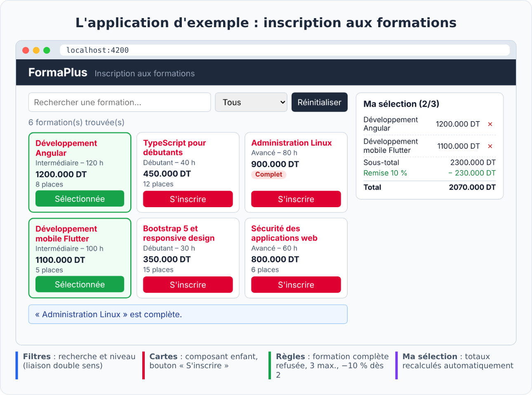Open the Tous level filter dropdown

(251, 102)
